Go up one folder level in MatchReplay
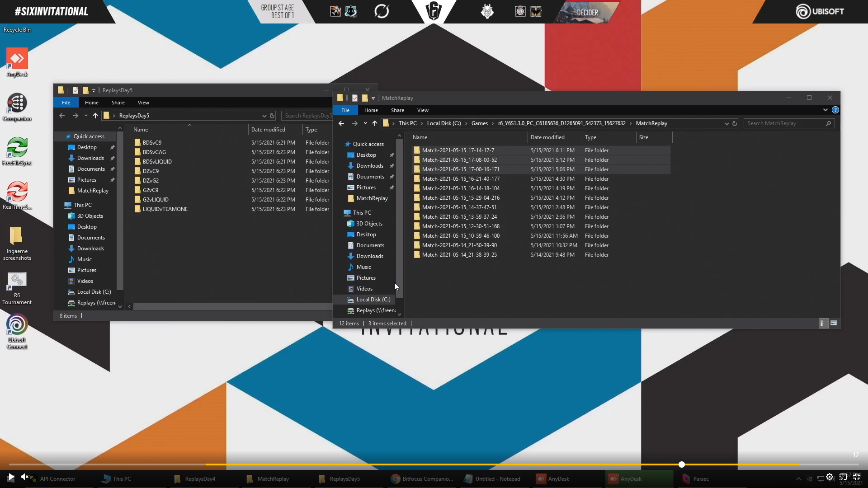 tap(374, 123)
